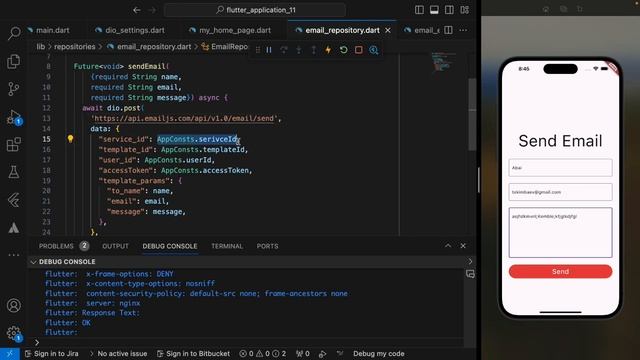Focus the email field in simulator
The width and height of the screenshot is (640, 360).
click(560, 192)
